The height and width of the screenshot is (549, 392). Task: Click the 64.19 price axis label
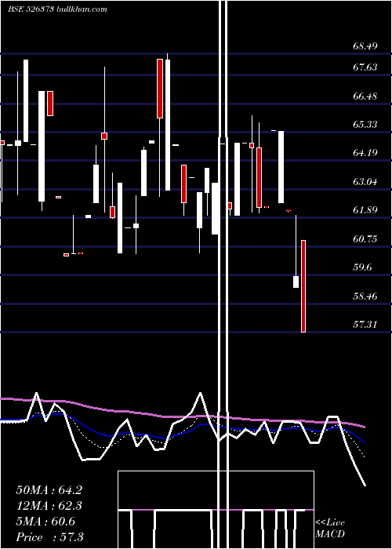(365, 153)
